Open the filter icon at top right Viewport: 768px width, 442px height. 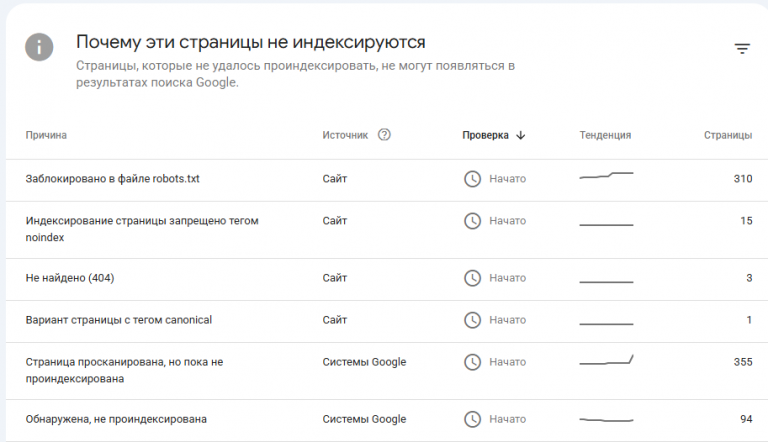tap(742, 49)
